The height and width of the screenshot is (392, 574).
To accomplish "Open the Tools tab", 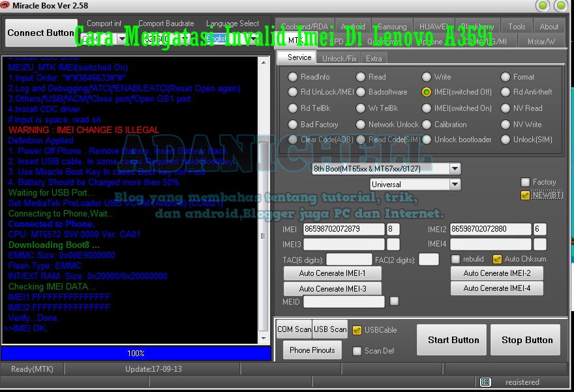I will pyautogui.click(x=517, y=26).
